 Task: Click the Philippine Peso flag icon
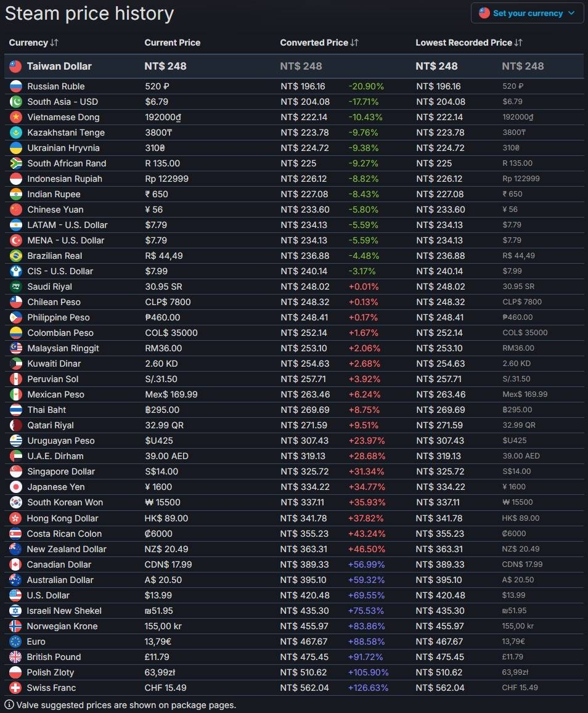(x=16, y=317)
